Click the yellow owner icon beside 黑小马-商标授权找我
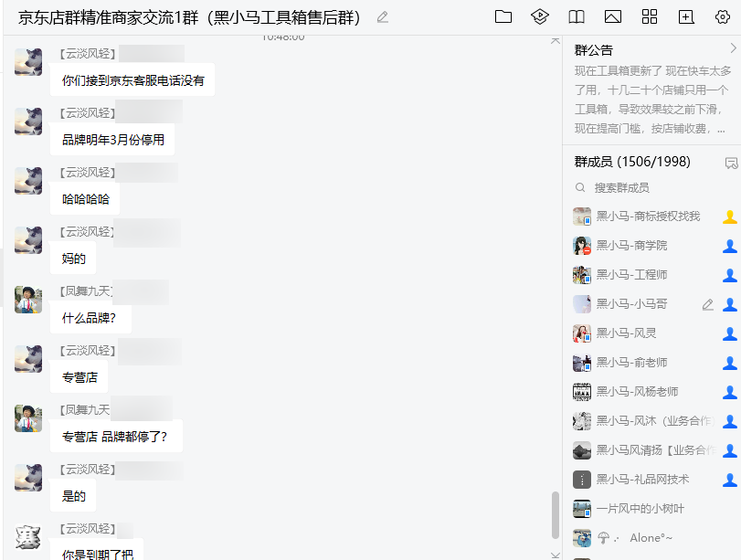Viewport: 741px width, 560px height. coord(730,217)
